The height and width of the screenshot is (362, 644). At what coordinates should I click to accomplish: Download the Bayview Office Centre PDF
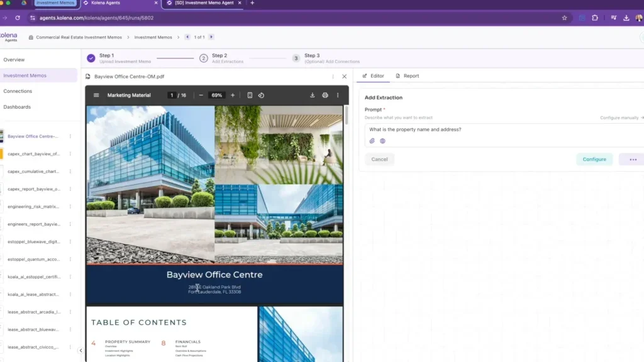tap(312, 96)
